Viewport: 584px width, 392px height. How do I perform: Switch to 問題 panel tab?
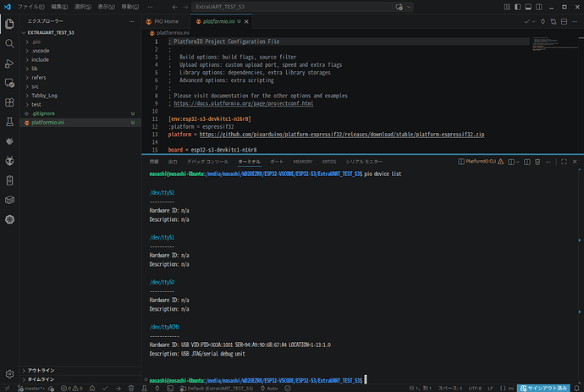pyautogui.click(x=154, y=162)
